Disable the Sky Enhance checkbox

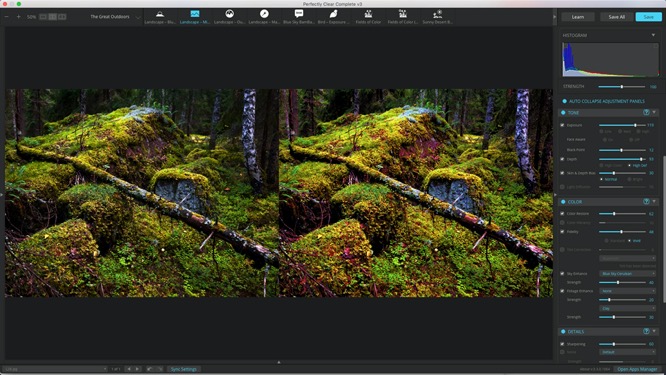[562, 273]
